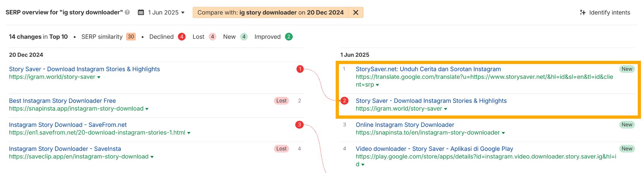Image resolution: width=644 pixels, height=173 pixels.
Task: Filter by Declined count badge
Action: [181, 37]
